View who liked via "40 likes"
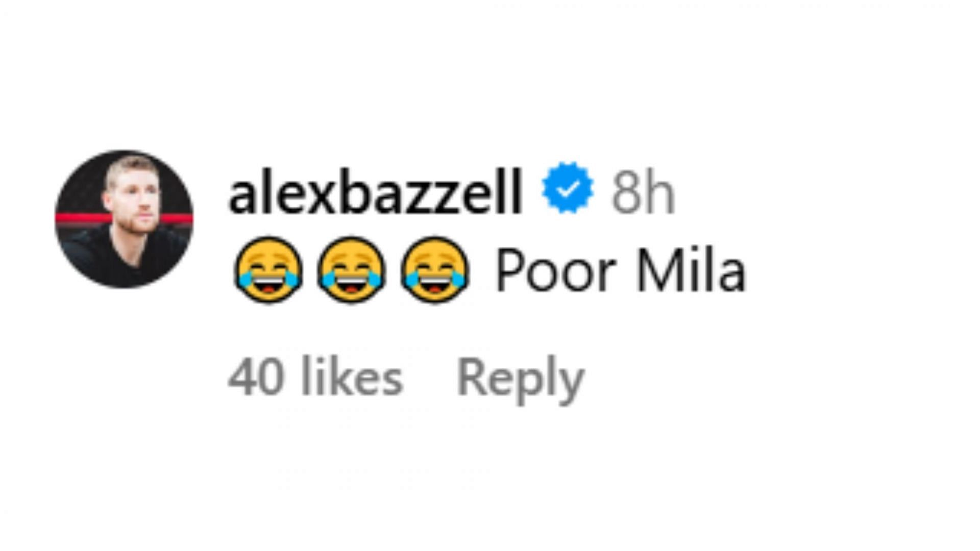The image size is (980, 551). [x=315, y=378]
